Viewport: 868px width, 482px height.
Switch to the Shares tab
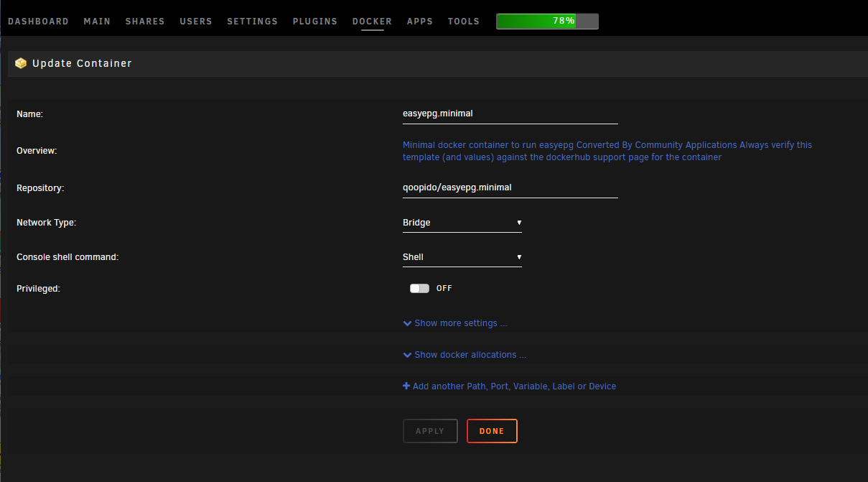pos(145,21)
